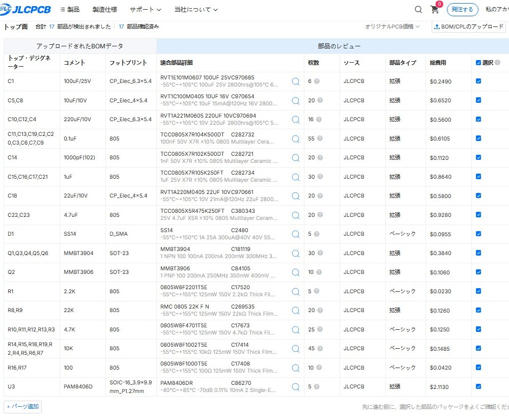Expand the 当社について menu
The height and width of the screenshot is (420, 509).
[x=196, y=10]
